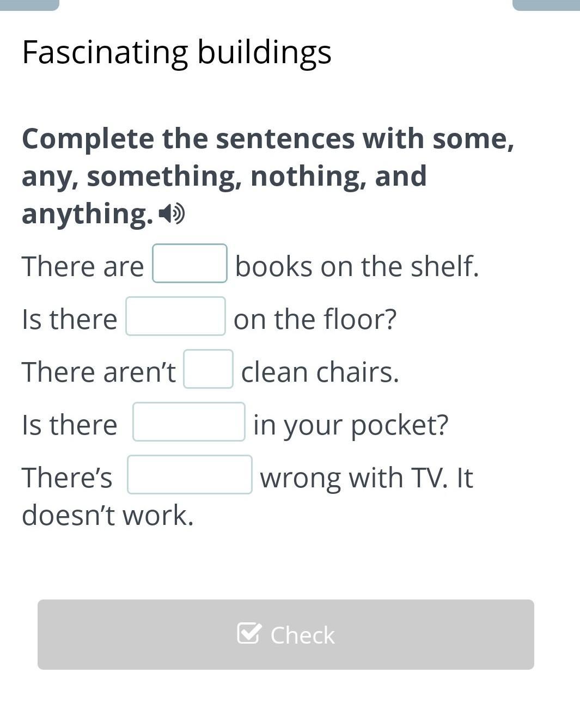Click the text 'wrong with TV. It'
The height and width of the screenshot is (728, 580).
[367, 478]
